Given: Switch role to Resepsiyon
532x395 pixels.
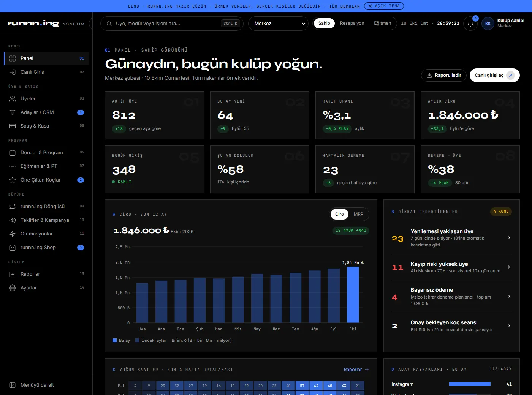Looking at the screenshot, I should pyautogui.click(x=352, y=23).
